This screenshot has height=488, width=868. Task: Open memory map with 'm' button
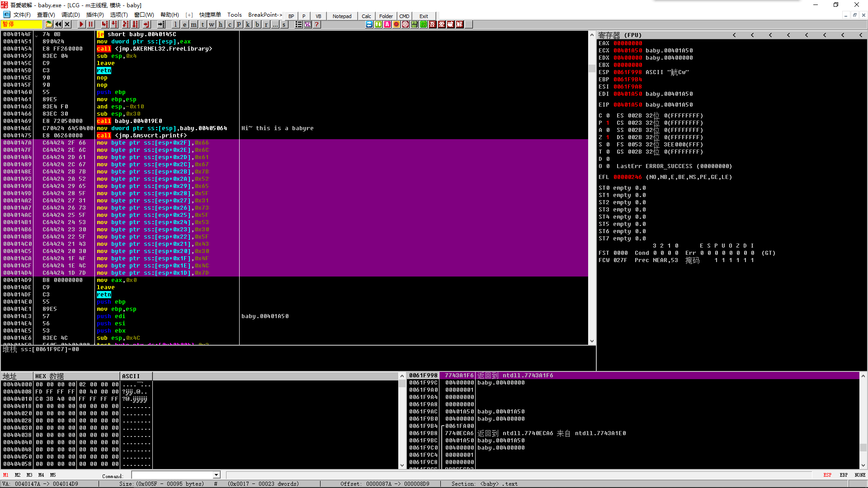[x=193, y=24]
